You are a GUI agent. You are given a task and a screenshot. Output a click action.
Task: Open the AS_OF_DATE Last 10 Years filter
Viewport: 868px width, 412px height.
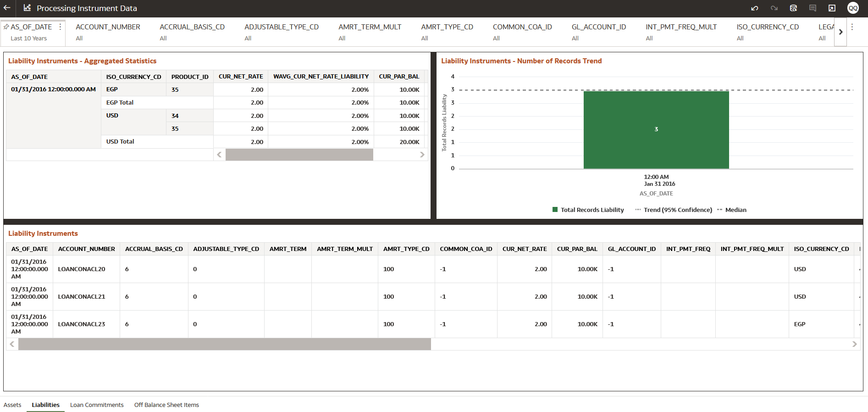click(33, 33)
